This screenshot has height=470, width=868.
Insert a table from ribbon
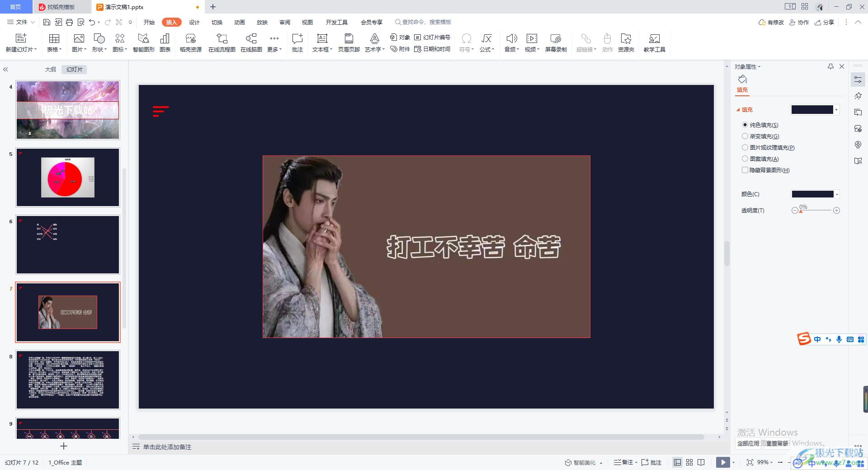(54, 43)
